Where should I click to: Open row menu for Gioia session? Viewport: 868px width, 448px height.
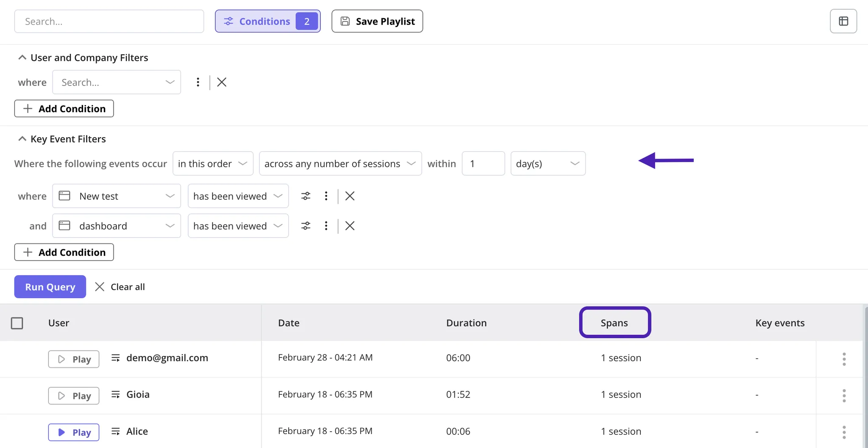pyautogui.click(x=844, y=395)
